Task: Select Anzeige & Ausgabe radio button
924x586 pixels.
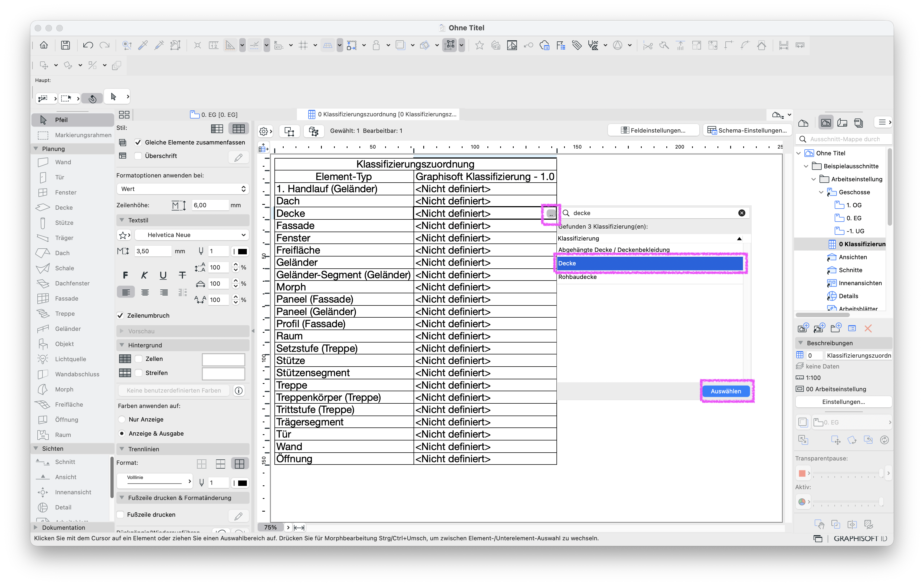Action: (122, 434)
